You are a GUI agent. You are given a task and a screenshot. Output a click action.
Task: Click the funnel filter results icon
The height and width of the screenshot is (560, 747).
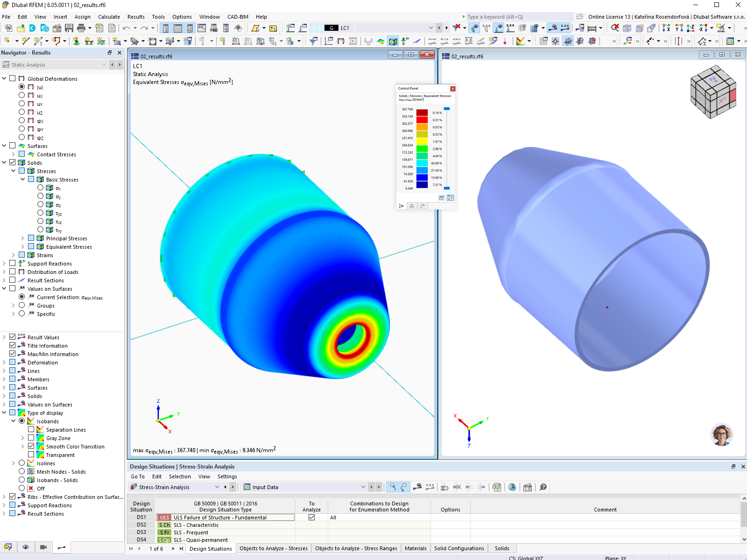[x=456, y=28]
